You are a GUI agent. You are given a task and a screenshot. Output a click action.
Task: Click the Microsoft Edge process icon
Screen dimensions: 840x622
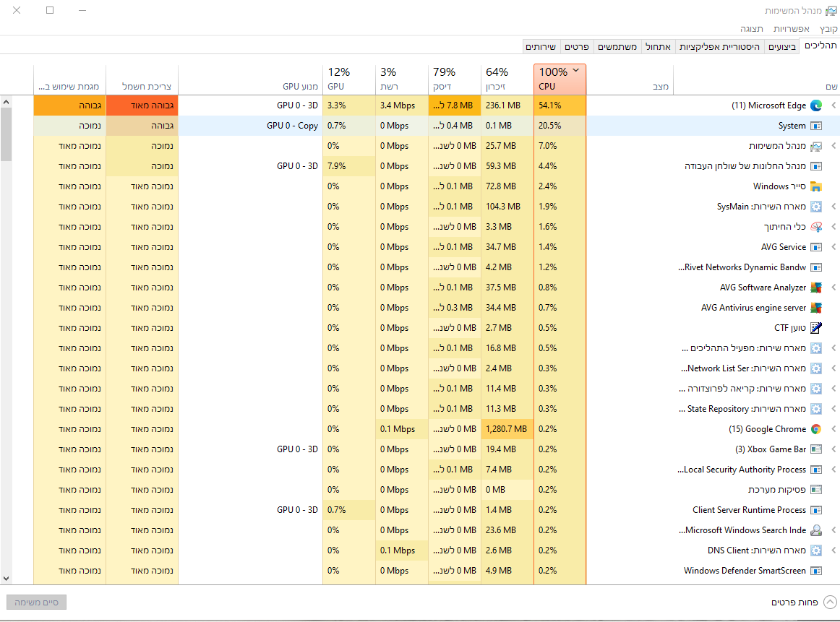816,105
